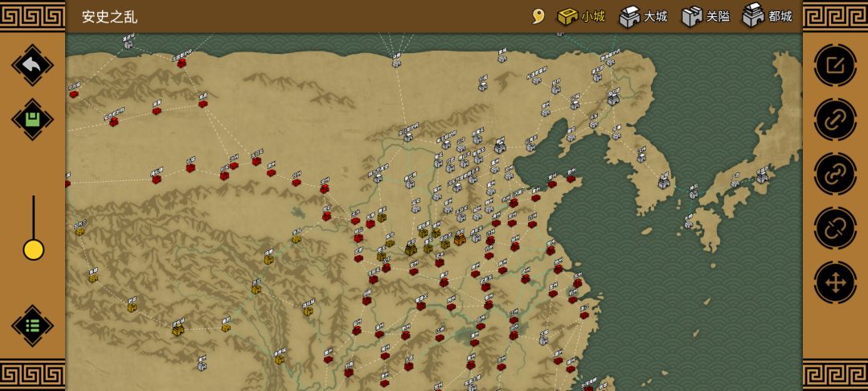868x391 pixels.
Task: Select the easternmost red city on Shandong peninsula
Action: point(571,179)
